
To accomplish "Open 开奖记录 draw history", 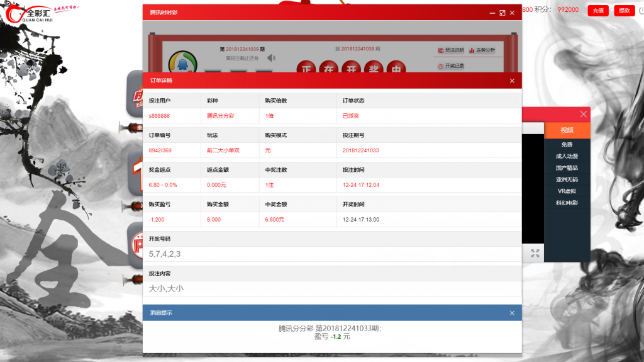I will click(x=450, y=65).
